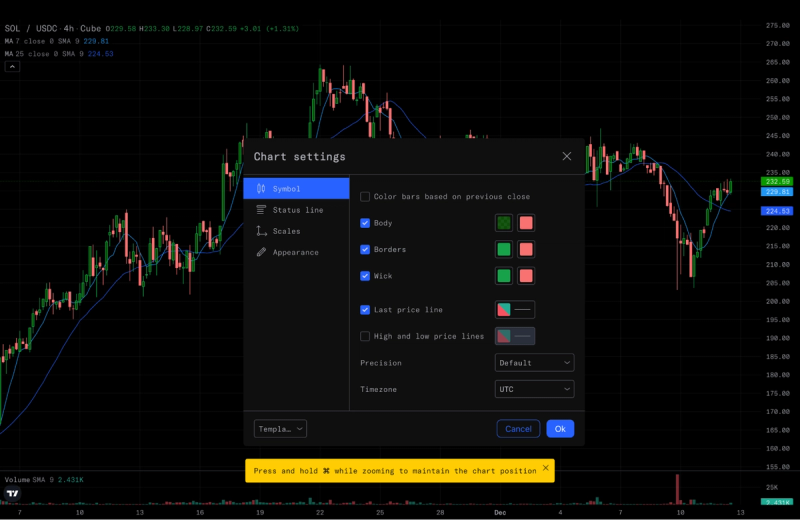Enable High and low price lines
Image resolution: width=800 pixels, height=520 pixels.
pyautogui.click(x=365, y=336)
